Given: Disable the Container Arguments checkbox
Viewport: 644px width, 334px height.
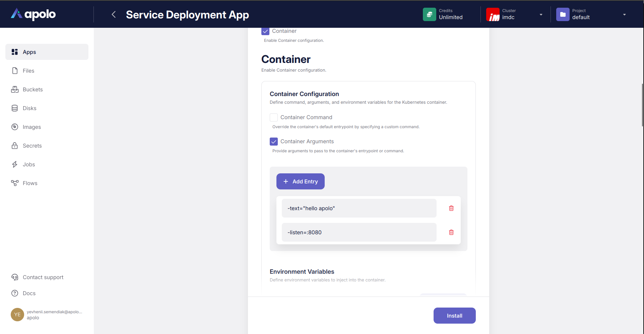Looking at the screenshot, I should 274,142.
